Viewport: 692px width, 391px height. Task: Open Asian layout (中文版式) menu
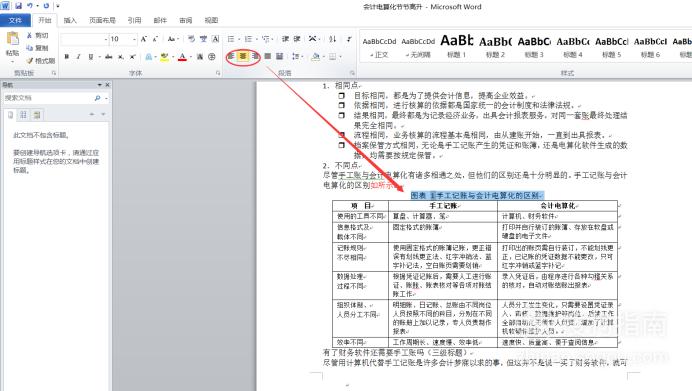click(x=315, y=39)
